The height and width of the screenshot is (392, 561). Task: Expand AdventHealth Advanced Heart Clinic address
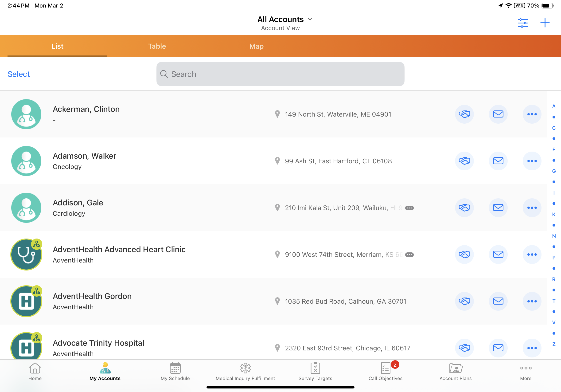tap(409, 255)
